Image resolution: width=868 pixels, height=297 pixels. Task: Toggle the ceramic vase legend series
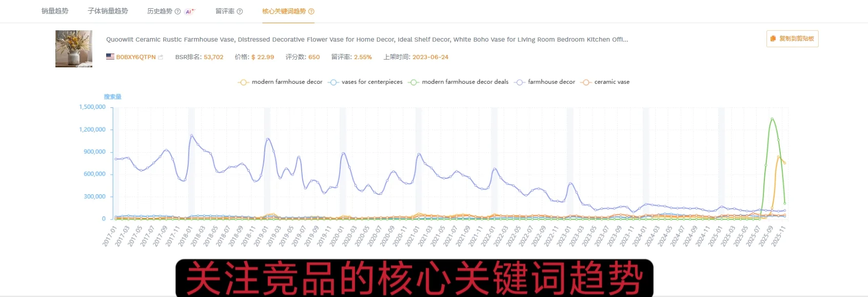(605, 82)
